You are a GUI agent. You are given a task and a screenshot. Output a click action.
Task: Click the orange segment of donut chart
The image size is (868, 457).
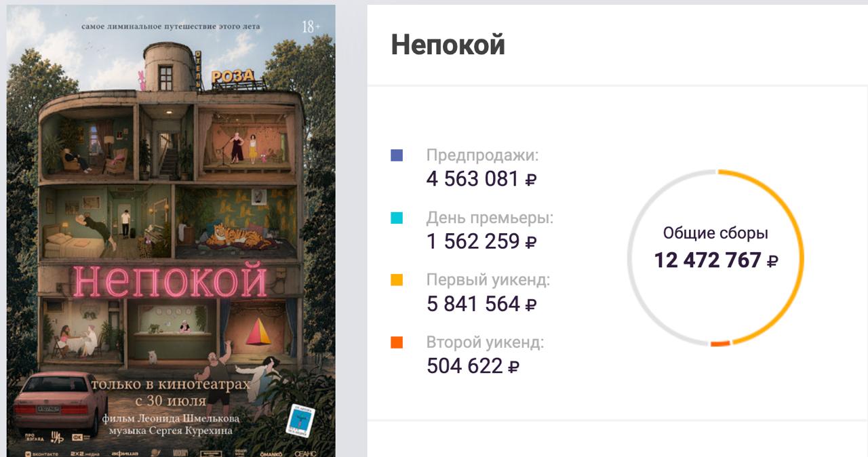tap(720, 344)
